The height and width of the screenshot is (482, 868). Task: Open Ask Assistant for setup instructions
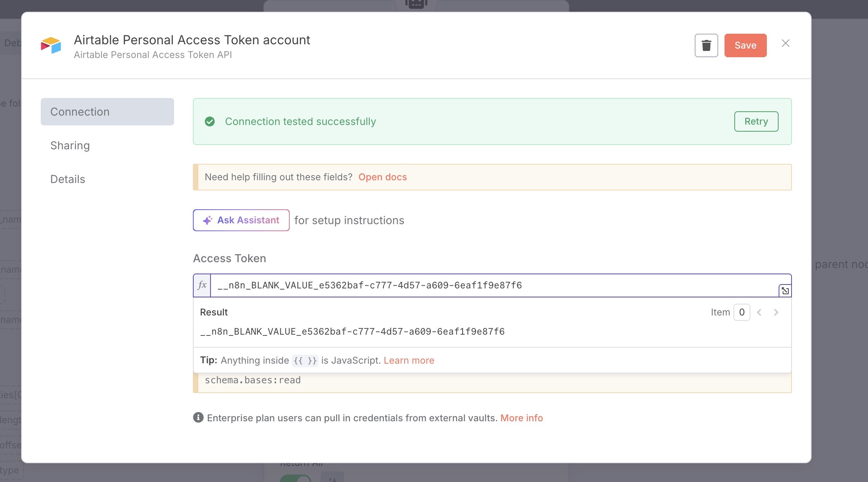point(241,220)
